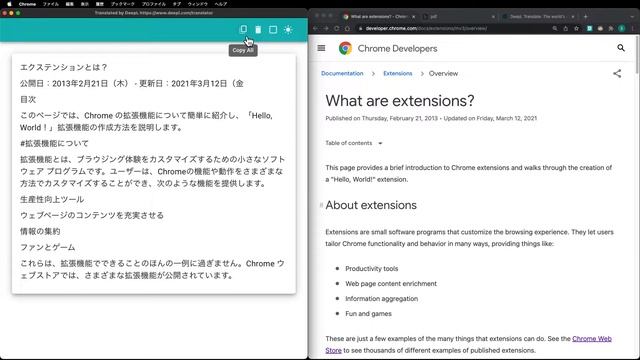
Task: Click the 'What are extensions?' page heading
Action: point(400,101)
